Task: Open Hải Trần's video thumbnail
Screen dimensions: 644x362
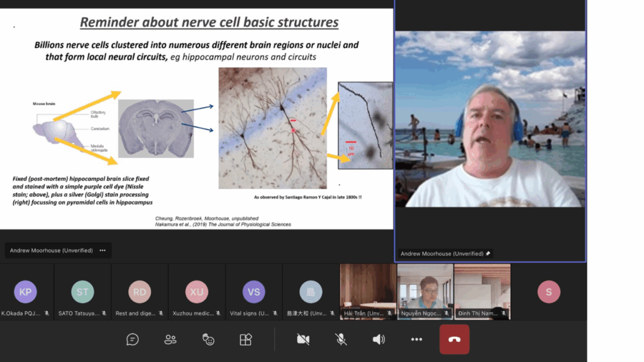Action: (368, 290)
